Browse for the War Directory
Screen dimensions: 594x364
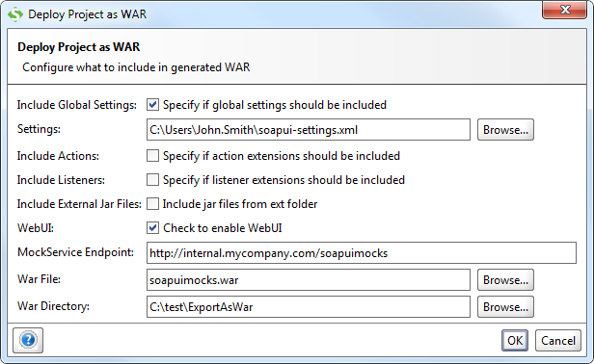tap(505, 307)
